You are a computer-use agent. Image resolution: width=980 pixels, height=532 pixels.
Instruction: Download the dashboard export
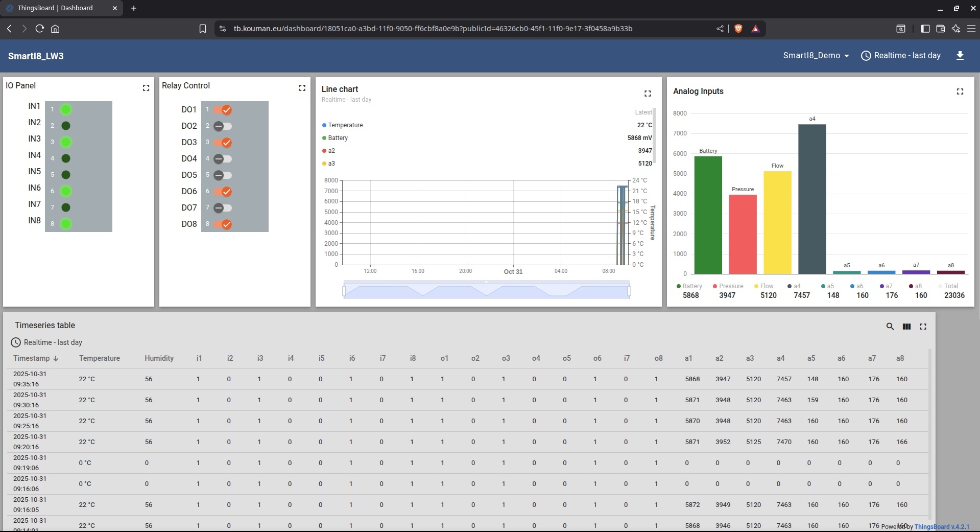coord(961,56)
